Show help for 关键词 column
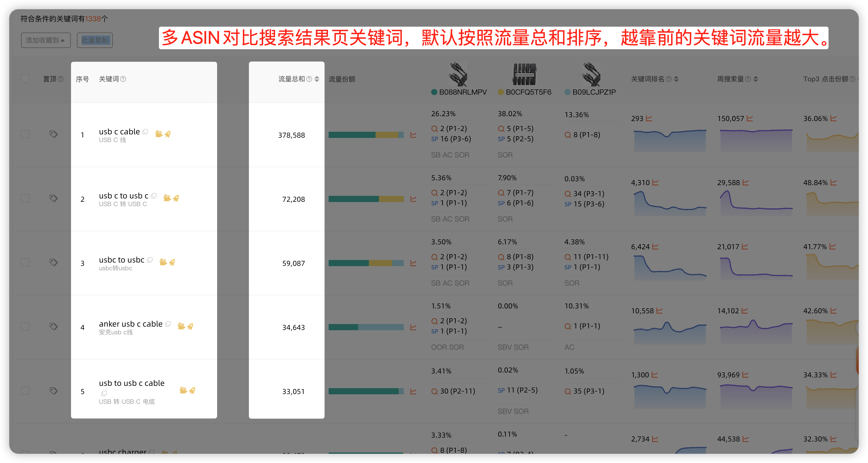This screenshot has width=868, height=463. 123,79
